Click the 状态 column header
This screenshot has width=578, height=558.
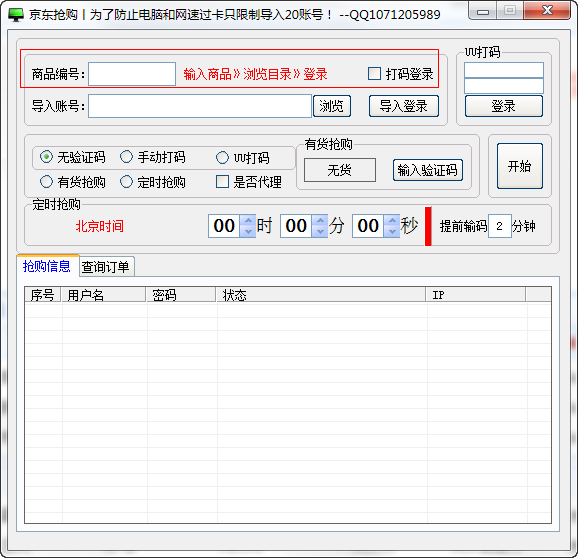pyautogui.click(x=321, y=295)
